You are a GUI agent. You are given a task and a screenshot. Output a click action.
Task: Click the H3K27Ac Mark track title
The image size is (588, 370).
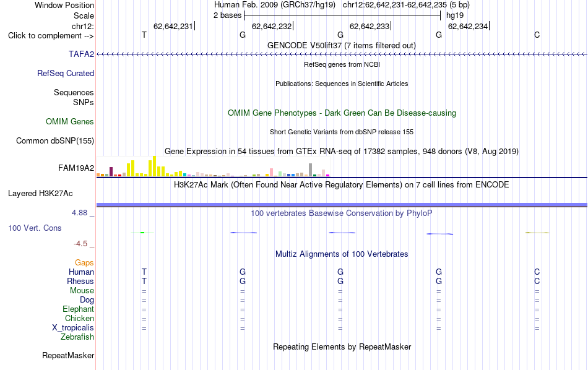pos(342,185)
